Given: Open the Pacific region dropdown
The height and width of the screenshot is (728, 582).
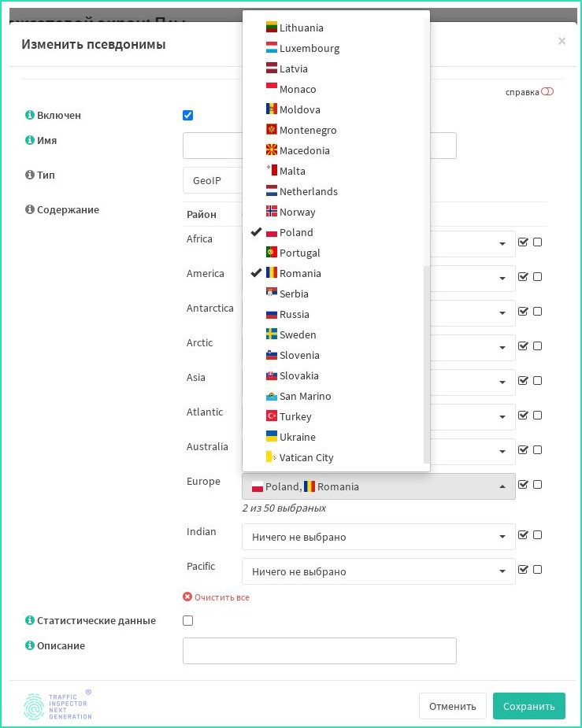Looking at the screenshot, I should [x=379, y=571].
